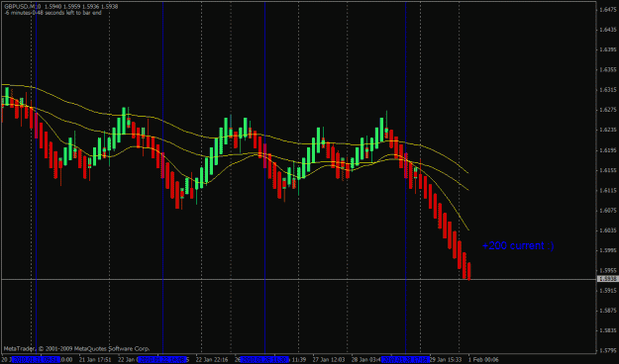Screen dimensions: 619x364
Task: Click the 1.6115 price scale label
Action: (x=608, y=190)
